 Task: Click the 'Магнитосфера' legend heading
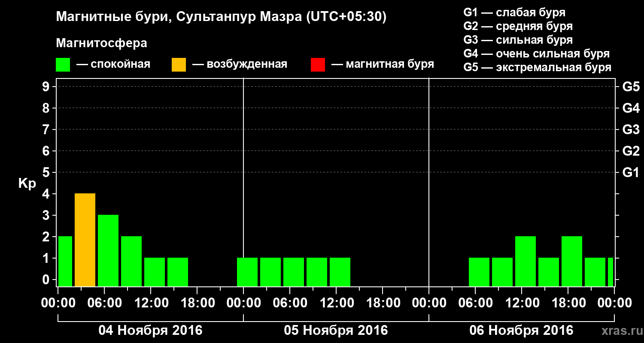(101, 43)
